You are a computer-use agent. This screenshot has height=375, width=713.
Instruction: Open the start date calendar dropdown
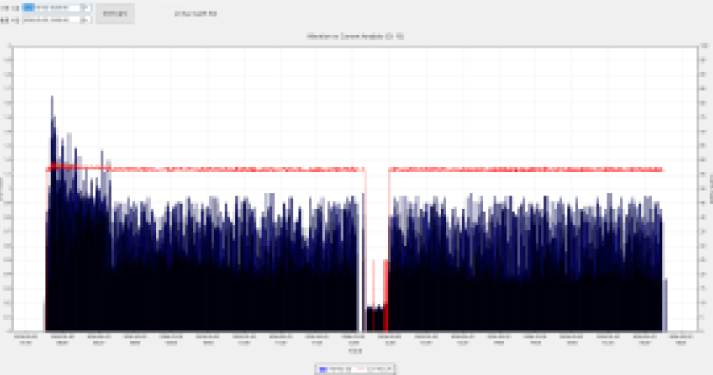pyautogui.click(x=85, y=8)
